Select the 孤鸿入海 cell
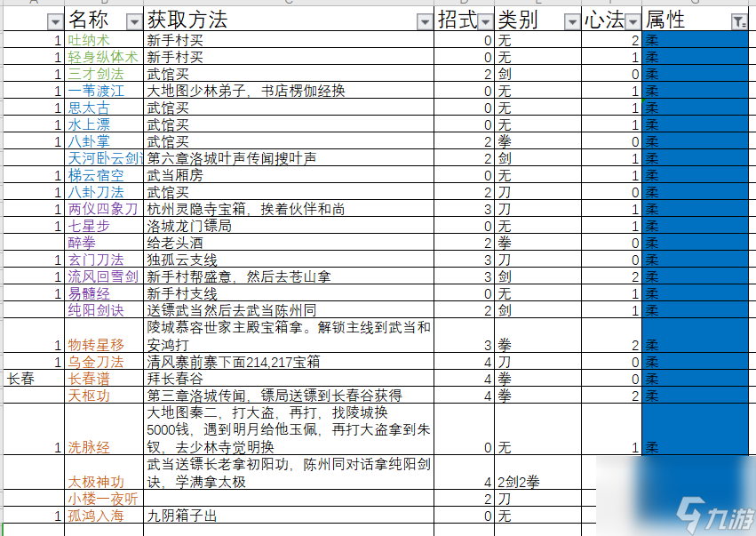This screenshot has height=536, width=756. click(104, 516)
